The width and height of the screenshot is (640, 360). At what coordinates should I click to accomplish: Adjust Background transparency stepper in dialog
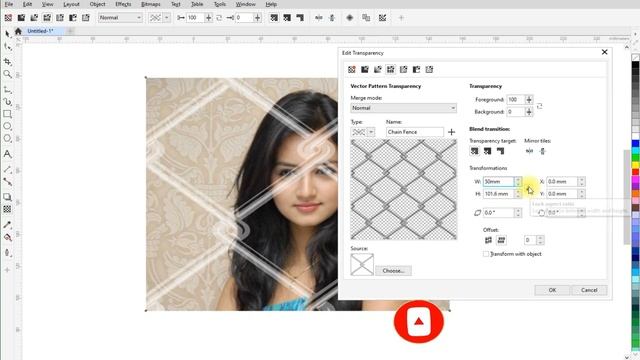[529, 111]
